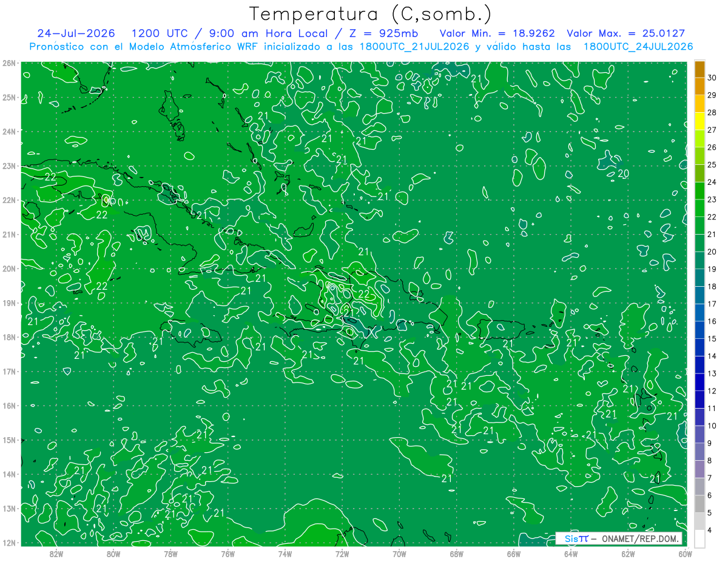This screenshot has width=728, height=562.
Task: Click the "26N" latitude axis label
Action: [8, 63]
